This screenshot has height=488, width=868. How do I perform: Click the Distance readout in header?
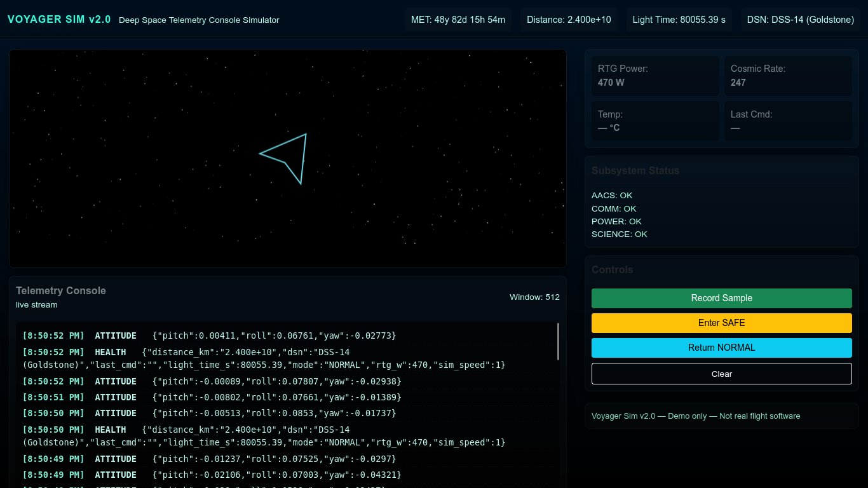[x=569, y=20]
